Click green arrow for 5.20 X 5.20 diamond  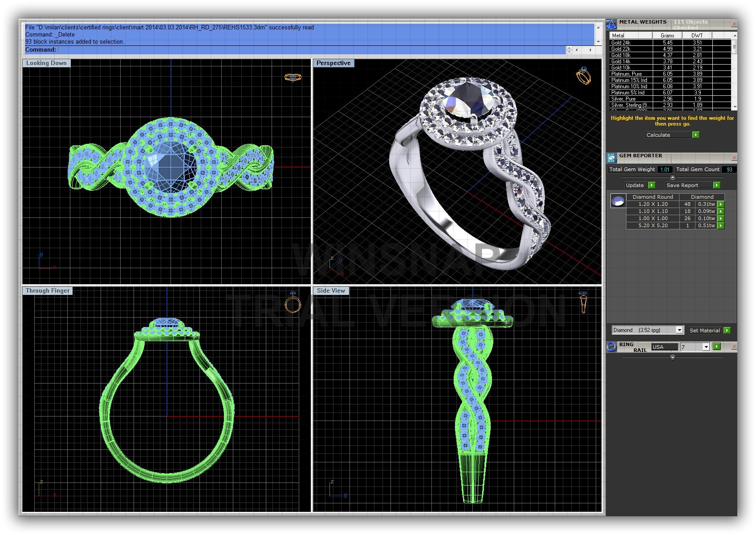(721, 226)
